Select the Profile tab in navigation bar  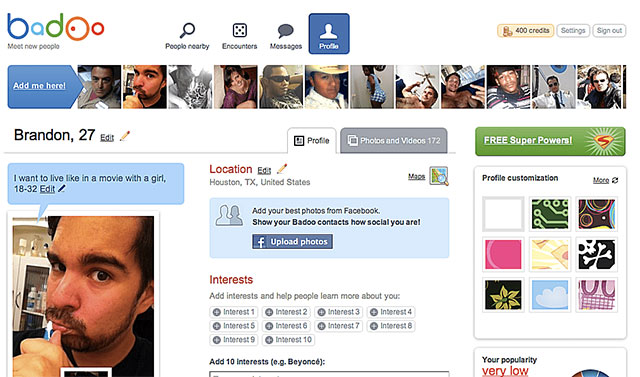pos(329,34)
